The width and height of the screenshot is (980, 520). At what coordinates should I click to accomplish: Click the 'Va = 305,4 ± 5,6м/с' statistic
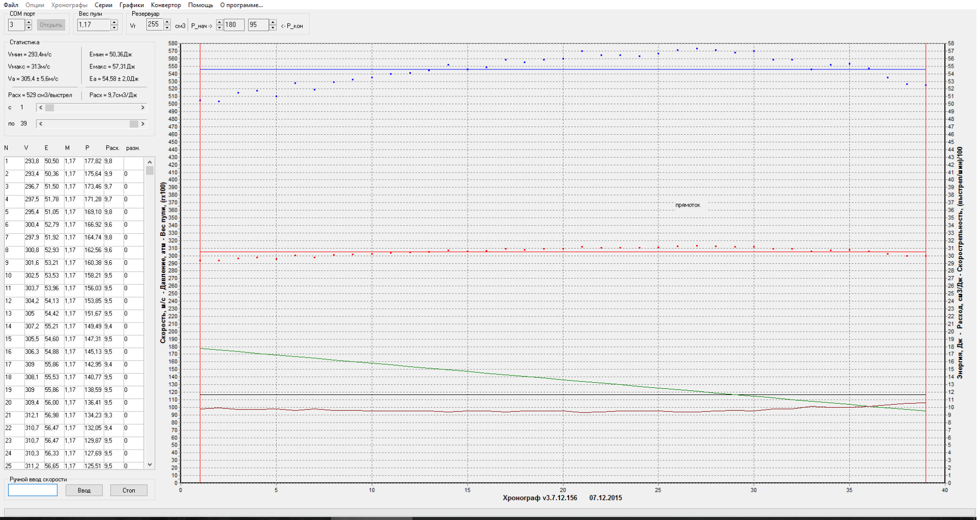point(33,79)
